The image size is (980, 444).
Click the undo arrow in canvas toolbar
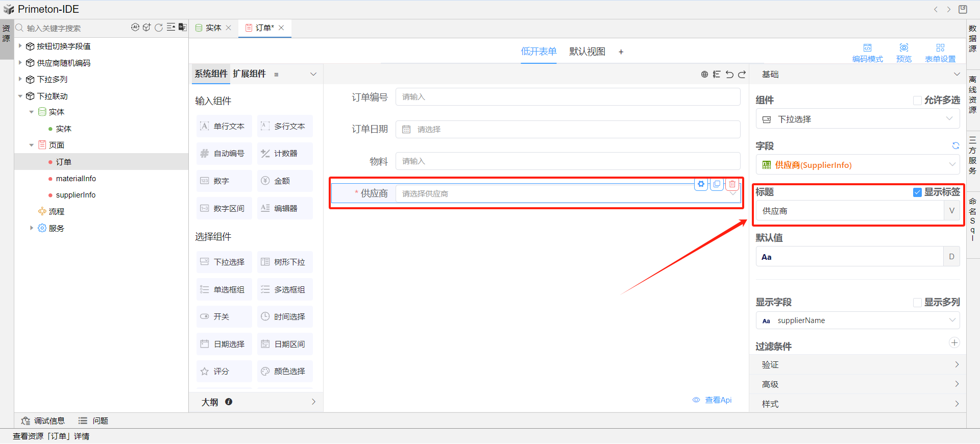pyautogui.click(x=729, y=75)
